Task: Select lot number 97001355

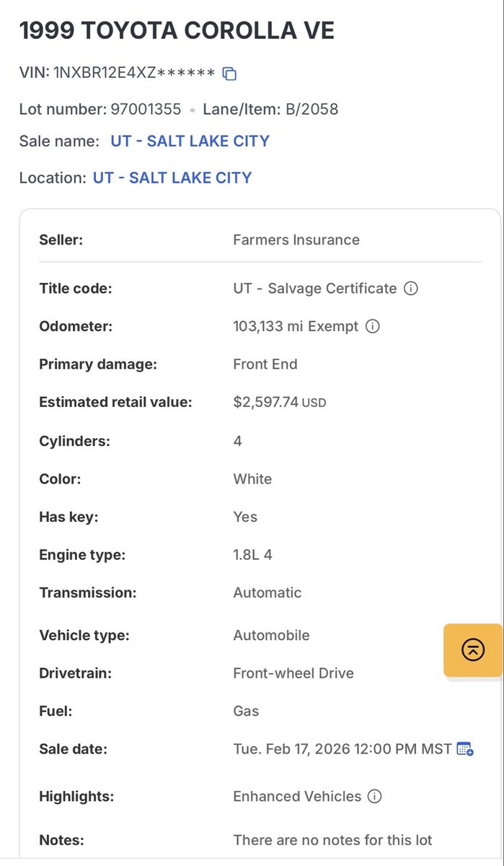Action: pos(146,110)
